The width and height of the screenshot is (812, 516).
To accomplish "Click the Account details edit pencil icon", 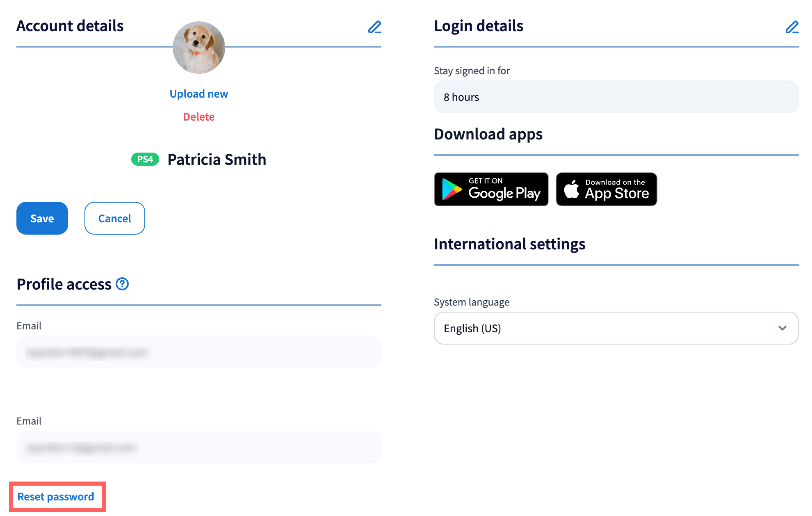I will click(x=374, y=27).
